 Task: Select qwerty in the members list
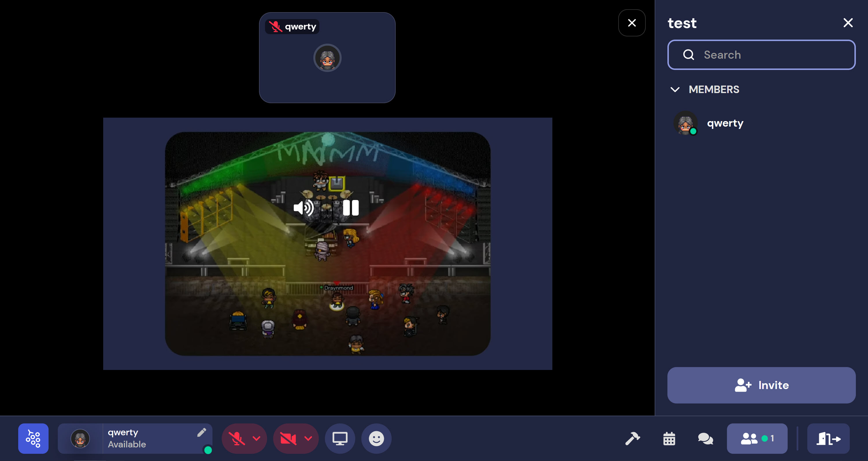coord(724,123)
